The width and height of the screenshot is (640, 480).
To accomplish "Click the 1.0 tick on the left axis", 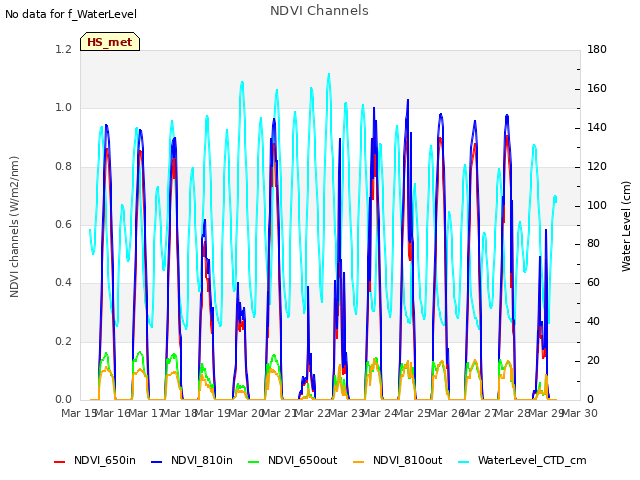I will coord(64,107).
